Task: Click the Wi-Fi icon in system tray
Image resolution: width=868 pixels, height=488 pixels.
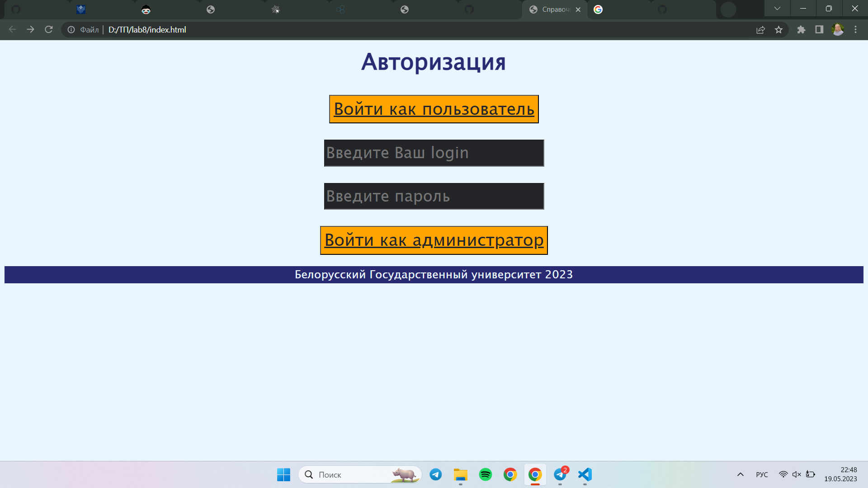Action: click(783, 474)
